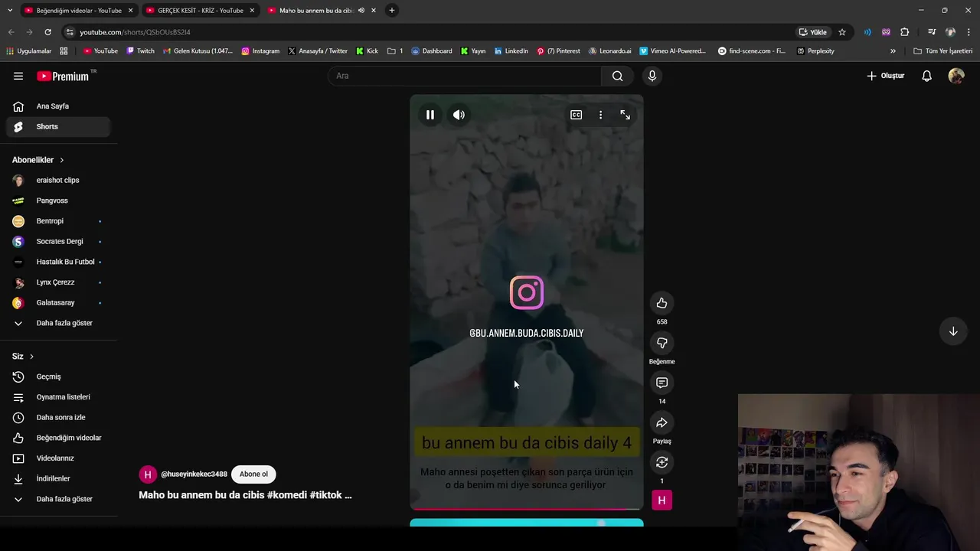Show the hidden bookmarks overflow chevron
The height and width of the screenshot is (551, 980).
893,51
